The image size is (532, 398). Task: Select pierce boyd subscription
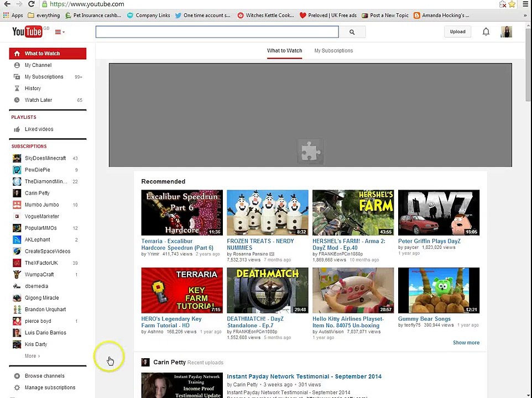[x=48, y=321]
